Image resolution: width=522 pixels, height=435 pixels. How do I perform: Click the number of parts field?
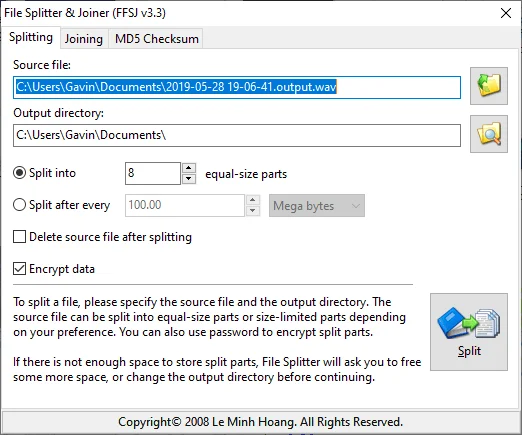click(x=153, y=173)
